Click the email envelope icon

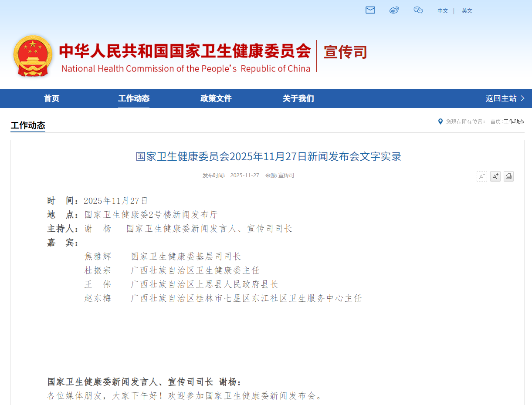pos(370,10)
